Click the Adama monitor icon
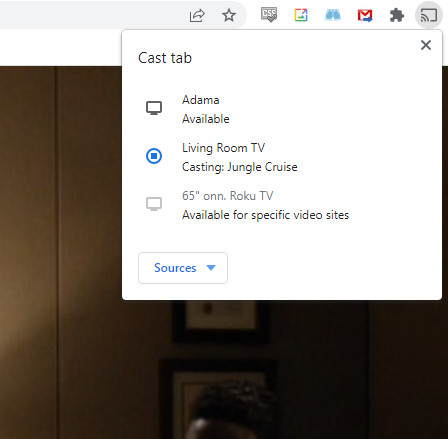This screenshot has height=439, width=448. click(x=154, y=108)
